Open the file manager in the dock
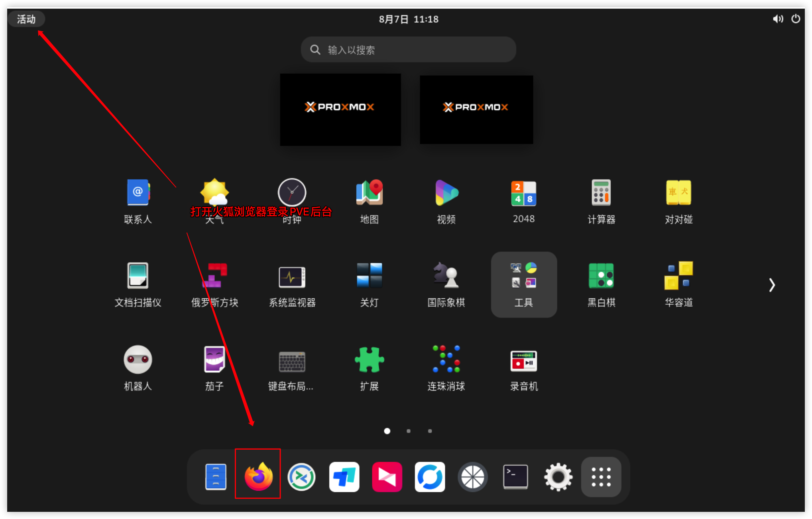The width and height of the screenshot is (812, 519). click(216, 476)
